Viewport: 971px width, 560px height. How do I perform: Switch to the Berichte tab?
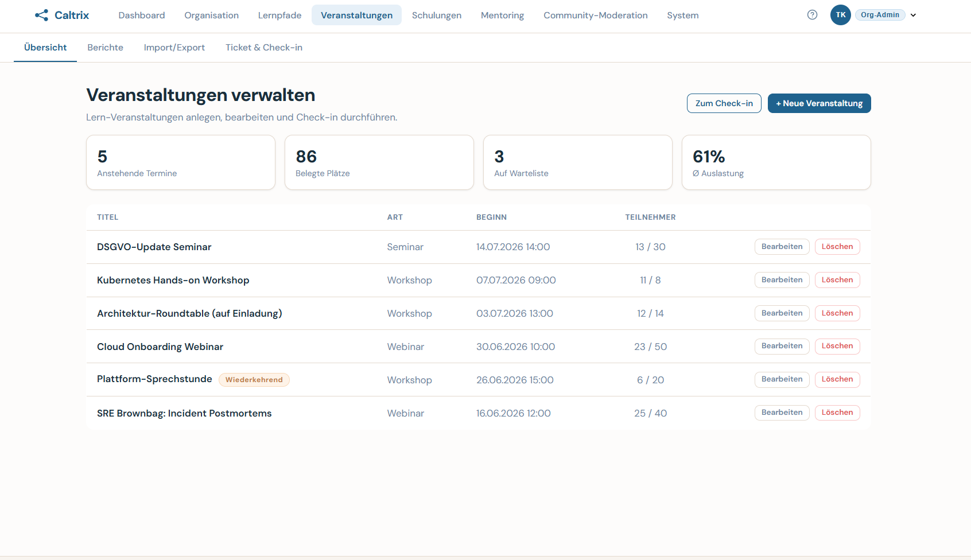coord(105,48)
